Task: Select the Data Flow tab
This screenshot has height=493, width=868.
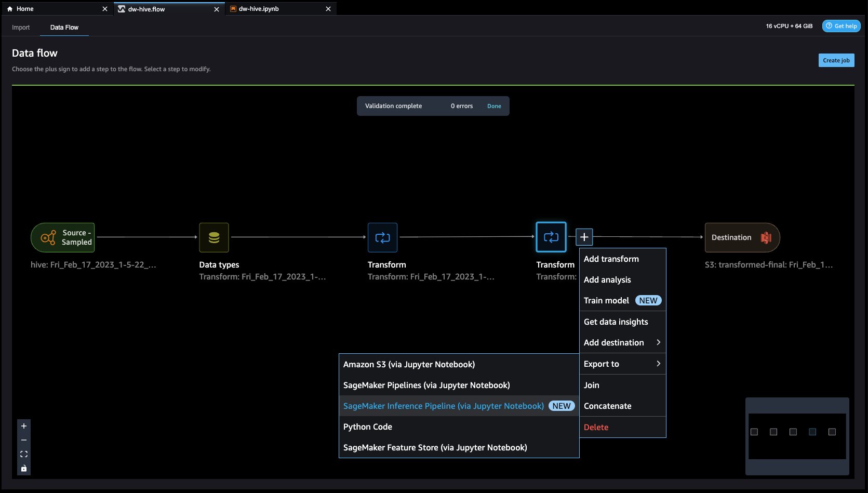Action: (64, 28)
